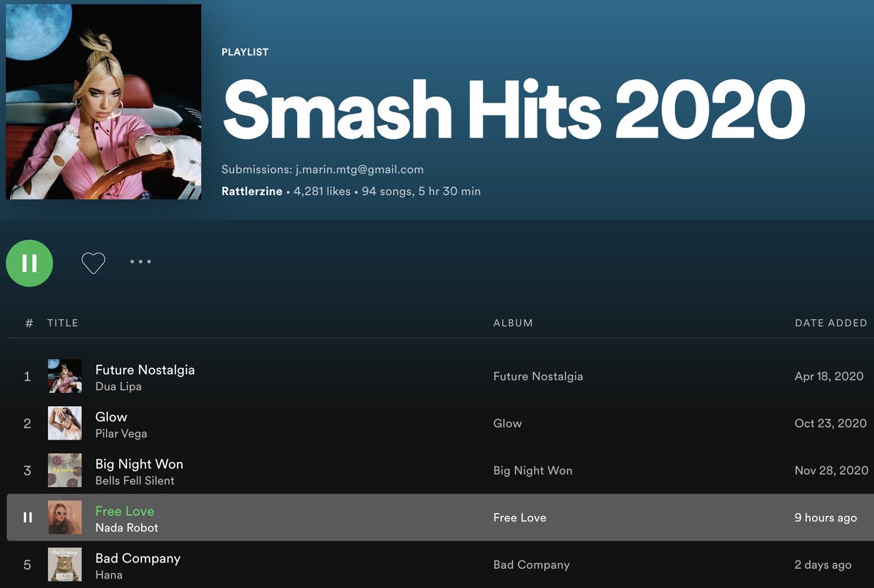Click track number 2
The width and height of the screenshot is (874, 588).
[x=28, y=424]
